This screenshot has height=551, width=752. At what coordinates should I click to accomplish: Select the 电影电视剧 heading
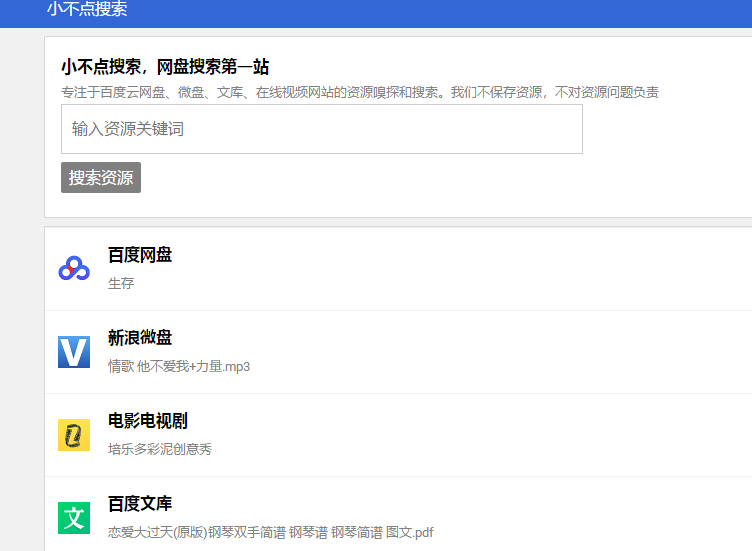[x=148, y=421]
